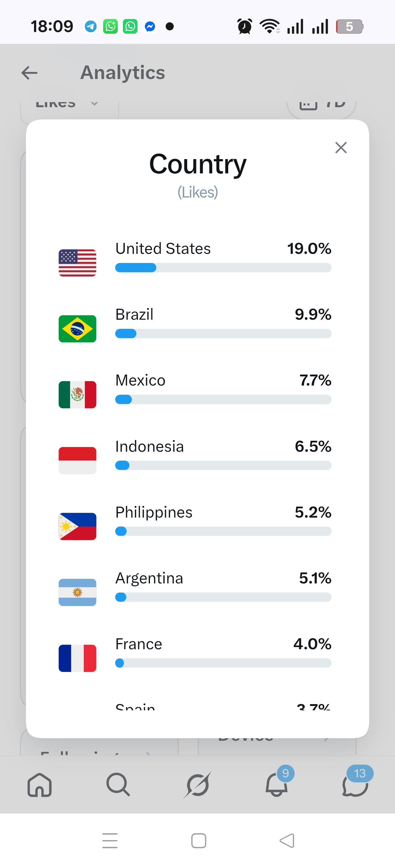Tap the United States flag icon
395x868 pixels.
(x=78, y=263)
